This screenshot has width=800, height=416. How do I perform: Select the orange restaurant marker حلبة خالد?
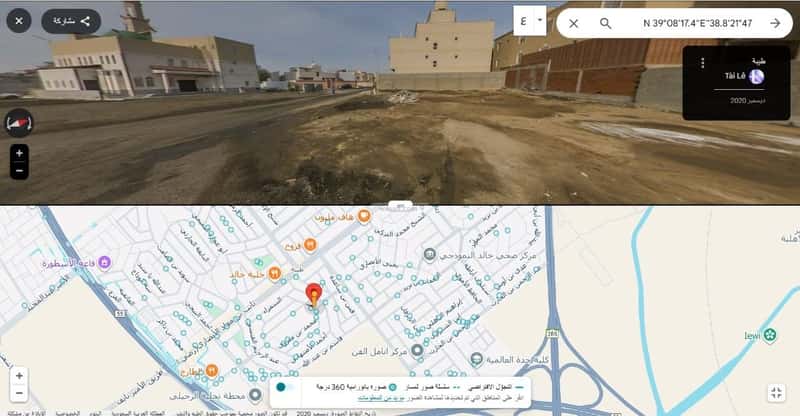click(x=275, y=274)
